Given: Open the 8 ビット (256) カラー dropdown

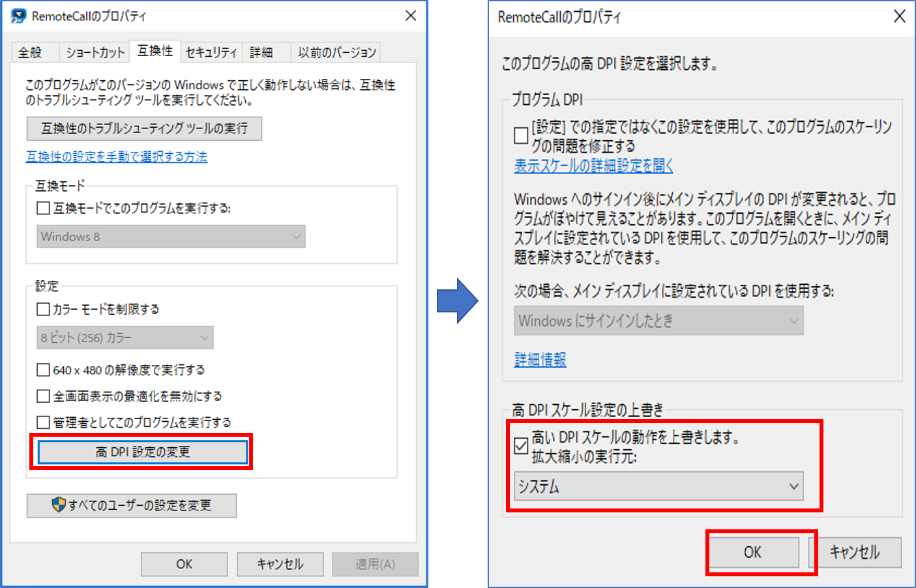Looking at the screenshot, I should pyautogui.click(x=125, y=338).
